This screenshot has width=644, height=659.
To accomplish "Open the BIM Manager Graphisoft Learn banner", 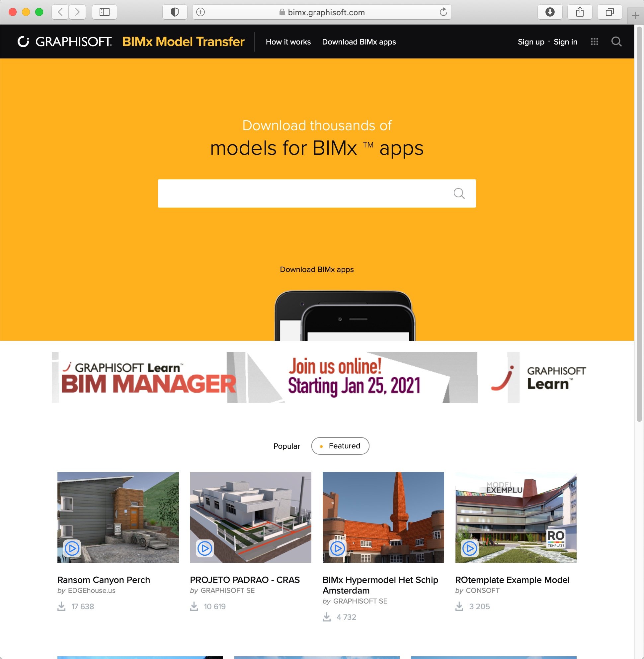I will (318, 377).
